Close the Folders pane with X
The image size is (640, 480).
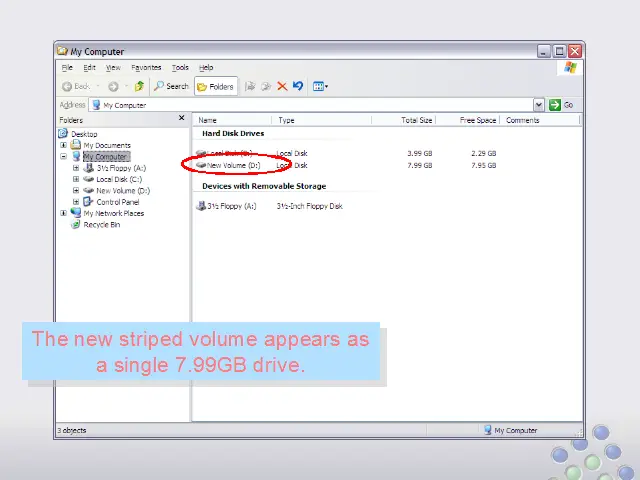click(x=182, y=118)
